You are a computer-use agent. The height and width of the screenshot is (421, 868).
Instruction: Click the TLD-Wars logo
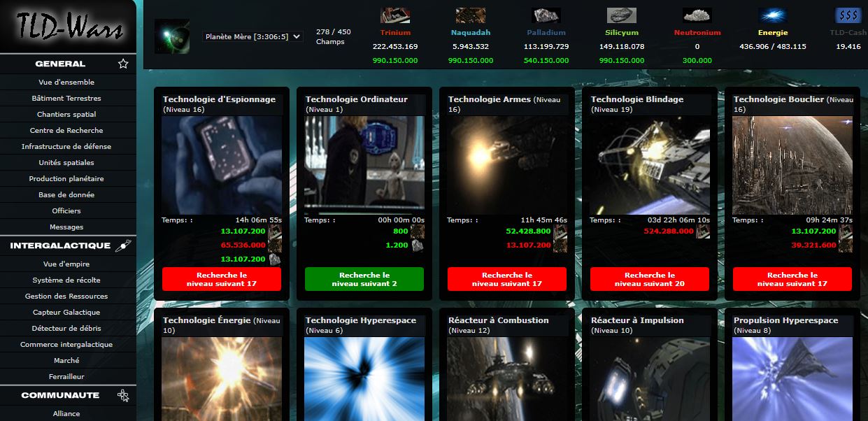(x=68, y=27)
